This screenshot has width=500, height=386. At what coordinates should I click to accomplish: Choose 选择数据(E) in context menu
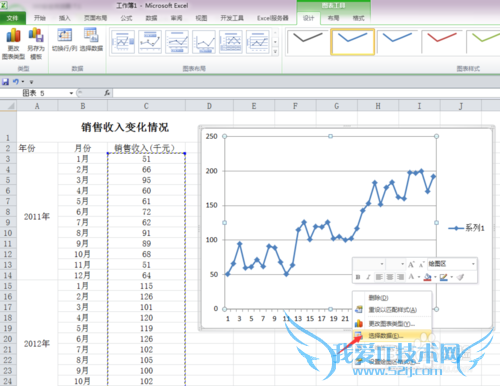coord(392,336)
